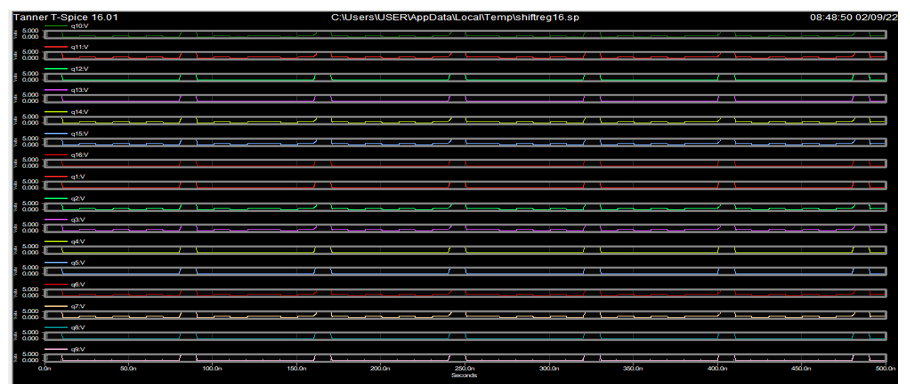
Task: Click the 250.0n time axis tick
Action: (465, 368)
